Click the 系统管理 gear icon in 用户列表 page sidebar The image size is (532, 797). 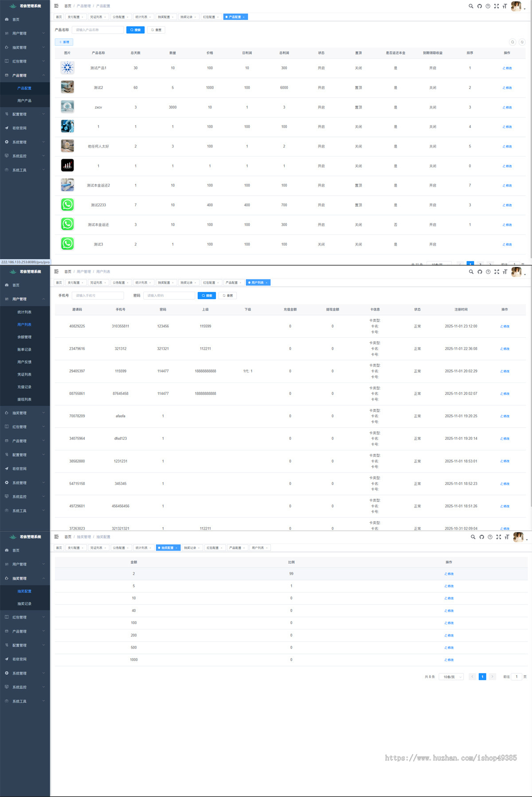[x=7, y=483]
